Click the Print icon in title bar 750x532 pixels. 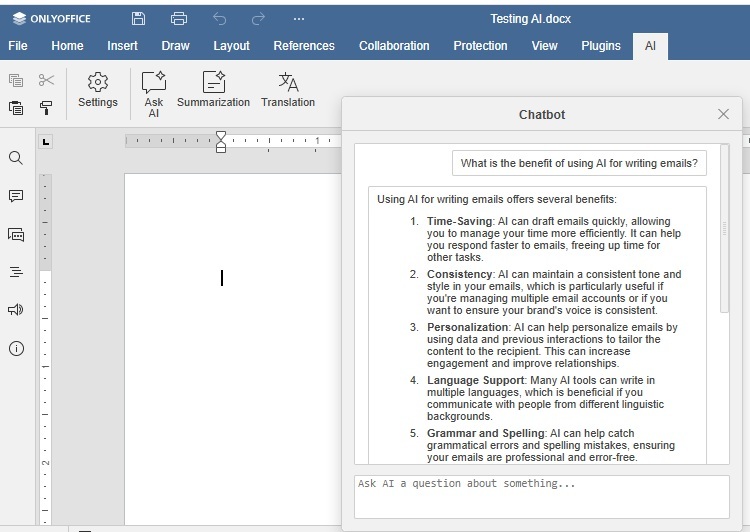tap(179, 19)
